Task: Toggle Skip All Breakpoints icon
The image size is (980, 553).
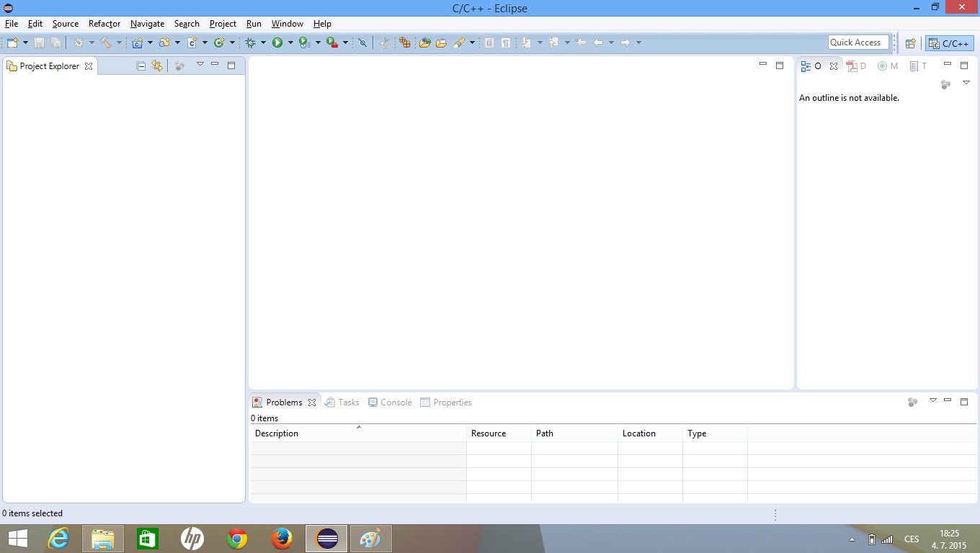Action: point(362,43)
